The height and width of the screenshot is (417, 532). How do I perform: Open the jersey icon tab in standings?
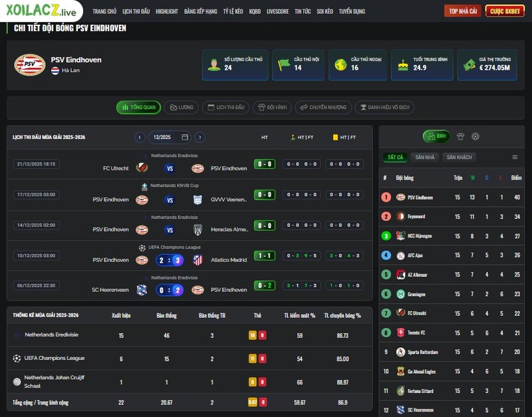[460, 136]
